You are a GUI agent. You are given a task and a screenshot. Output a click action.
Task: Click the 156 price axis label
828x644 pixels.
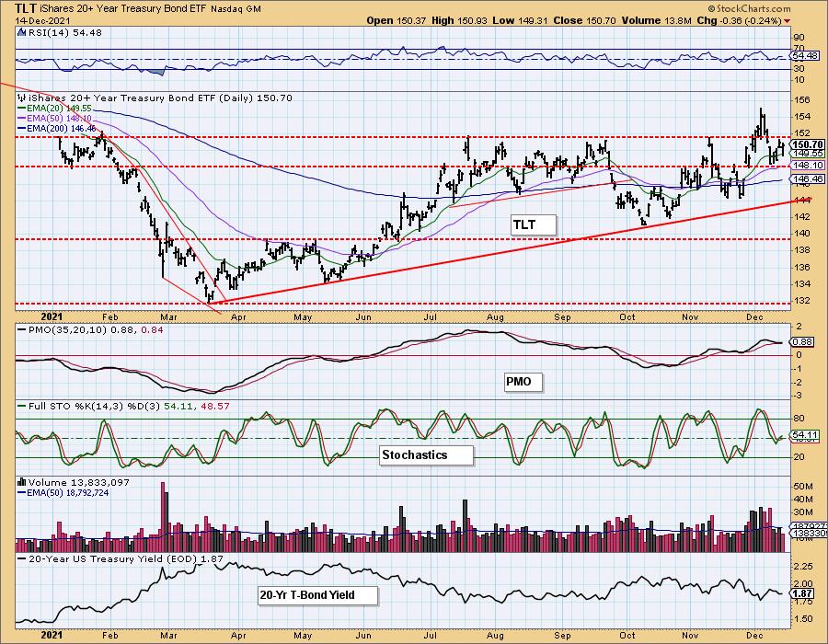pos(802,99)
